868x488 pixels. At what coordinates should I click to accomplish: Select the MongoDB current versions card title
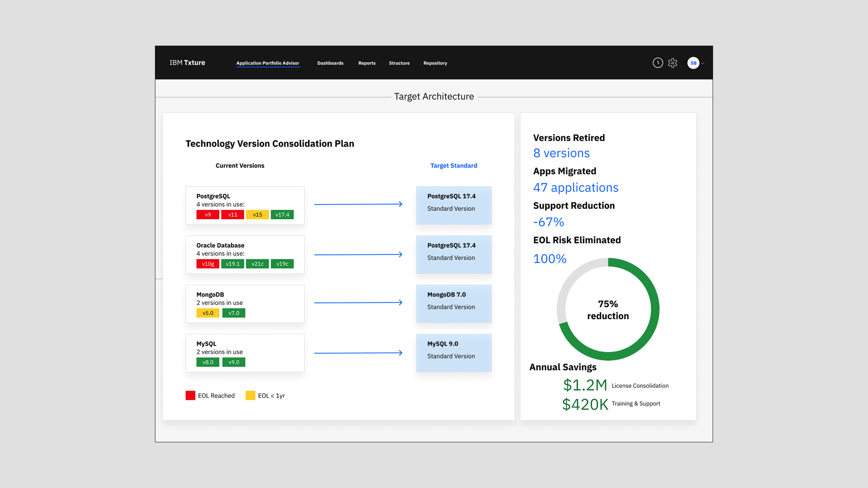(210, 294)
